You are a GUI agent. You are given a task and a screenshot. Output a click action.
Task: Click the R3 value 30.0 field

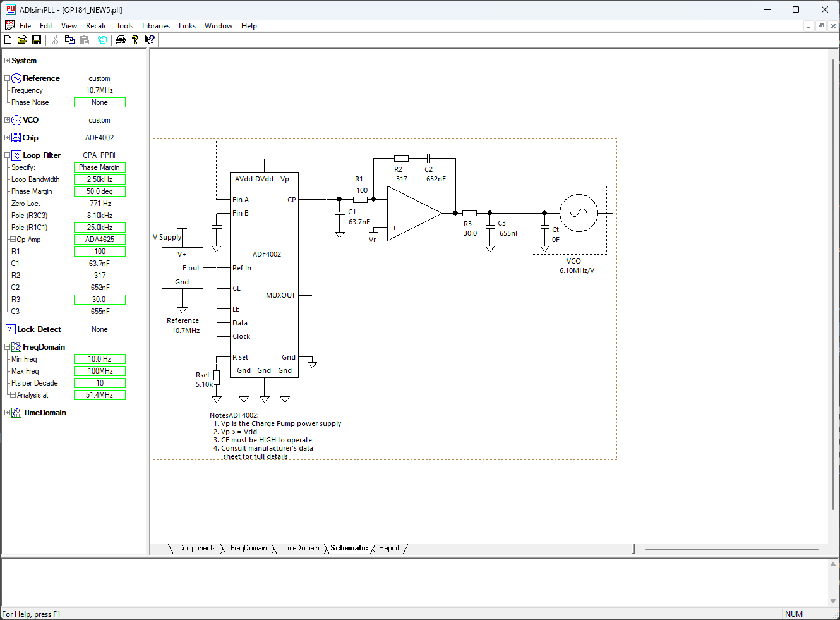pyautogui.click(x=100, y=300)
